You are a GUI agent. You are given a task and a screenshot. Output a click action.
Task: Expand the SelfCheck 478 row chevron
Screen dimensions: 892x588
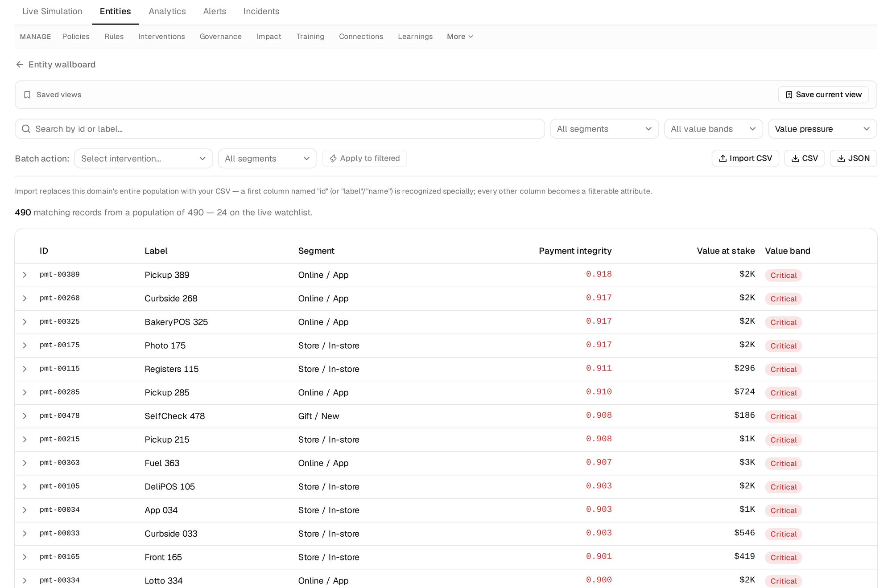[x=25, y=416]
